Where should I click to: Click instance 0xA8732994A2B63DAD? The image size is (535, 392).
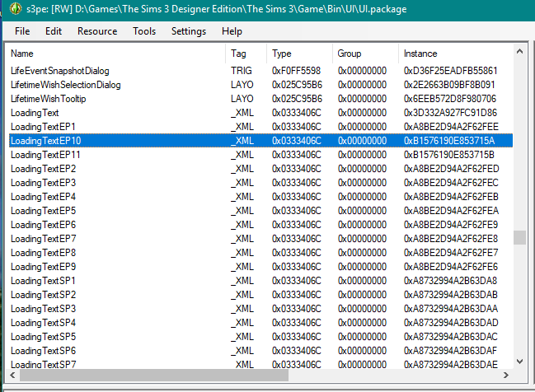(x=451, y=323)
